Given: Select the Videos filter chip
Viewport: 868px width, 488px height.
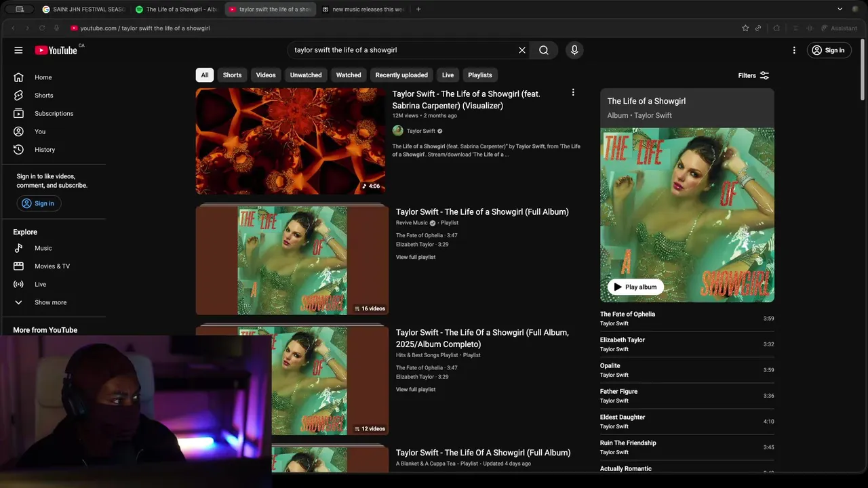Looking at the screenshot, I should (266, 75).
